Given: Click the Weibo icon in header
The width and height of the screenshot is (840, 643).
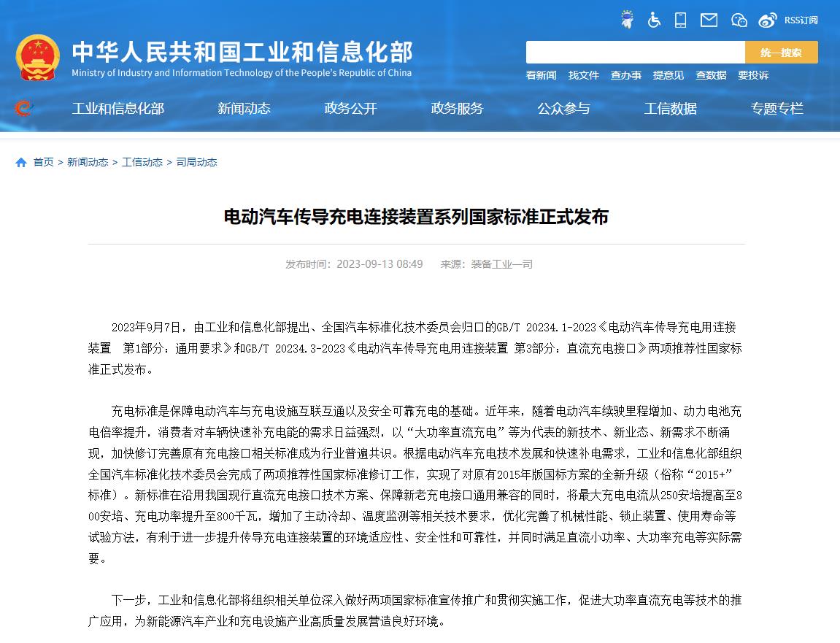Looking at the screenshot, I should coord(767,20).
